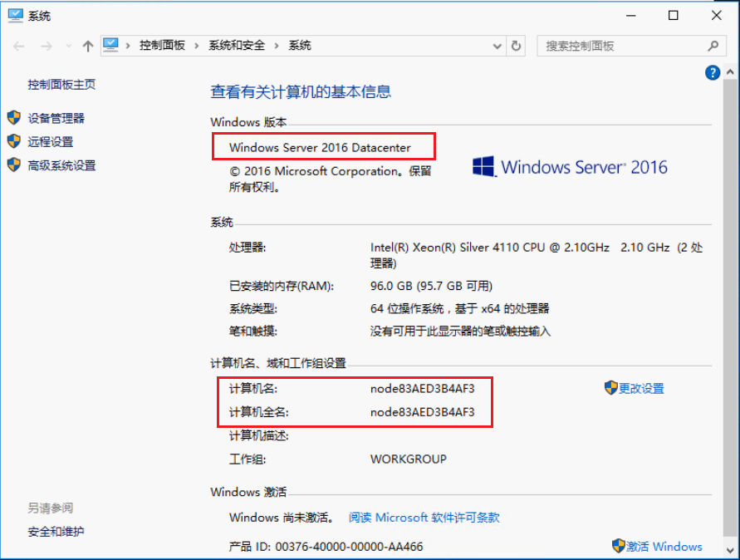Open 控制面板 breadcrumb in address bar
The image size is (740, 560).
coord(162,46)
